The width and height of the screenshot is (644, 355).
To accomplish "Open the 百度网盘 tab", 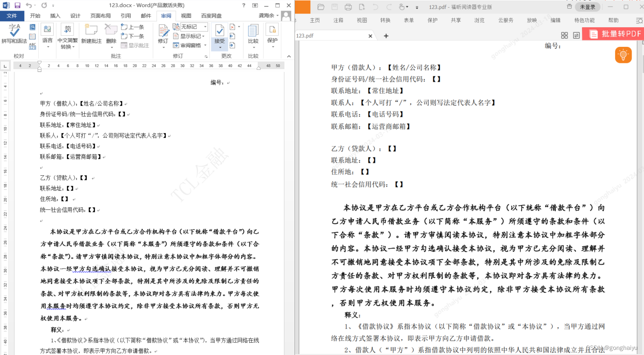I will click(x=211, y=16).
